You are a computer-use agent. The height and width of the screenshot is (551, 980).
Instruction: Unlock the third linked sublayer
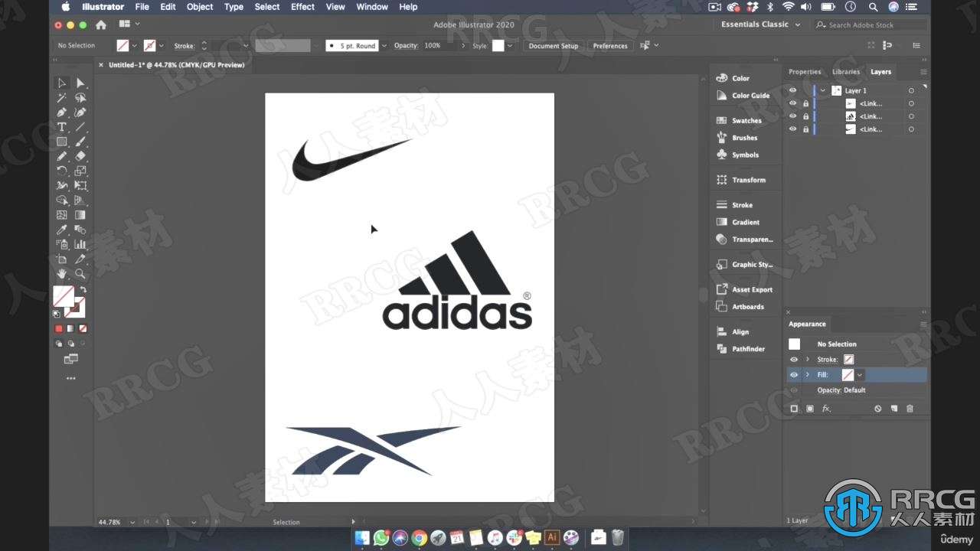[x=805, y=129]
